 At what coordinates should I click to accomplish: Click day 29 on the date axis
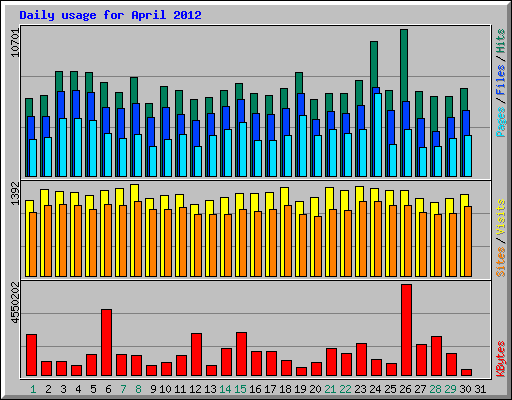coord(450,389)
